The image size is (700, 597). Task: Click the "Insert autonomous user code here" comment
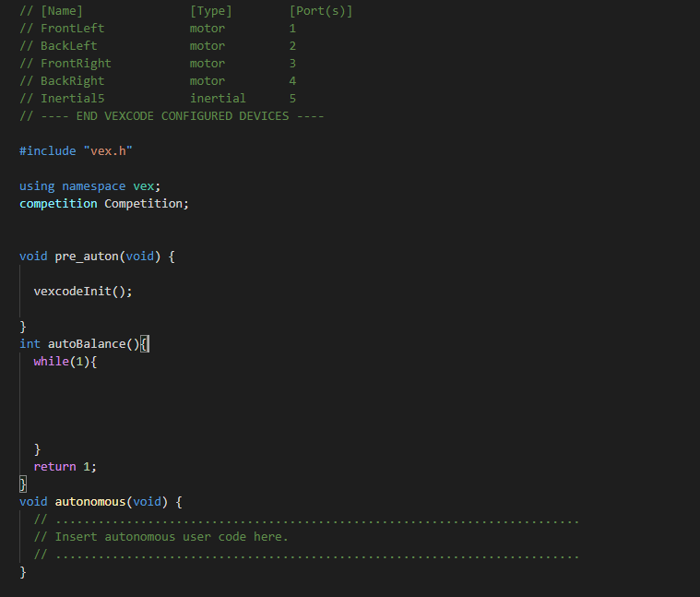pos(172,536)
